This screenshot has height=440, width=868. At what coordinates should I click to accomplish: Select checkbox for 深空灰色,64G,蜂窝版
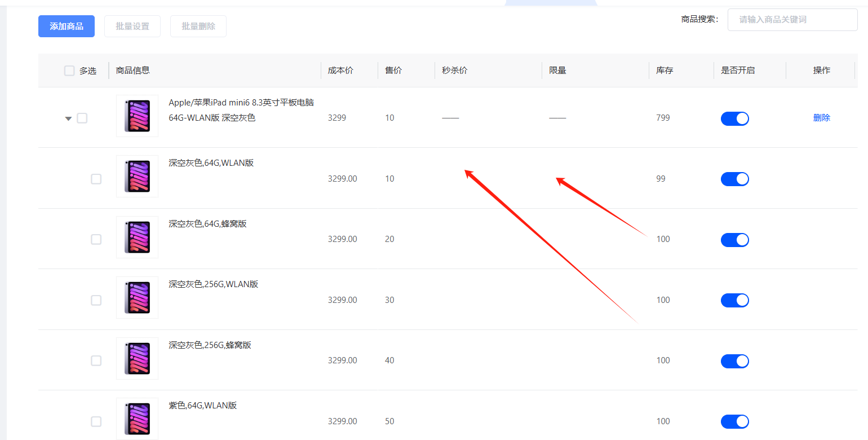(x=96, y=239)
